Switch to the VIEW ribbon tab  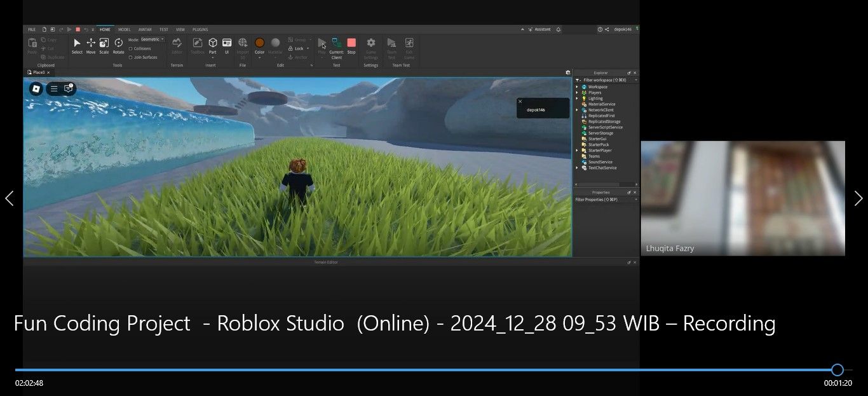coord(180,29)
